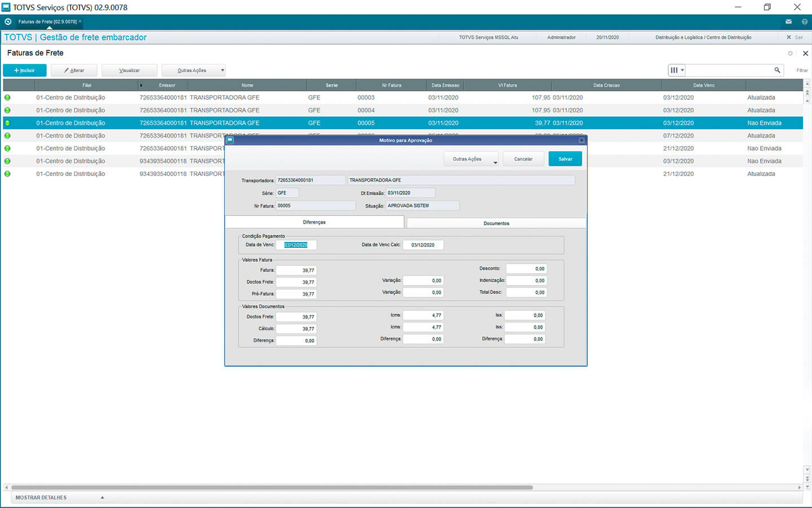Click the Fatura value field
The width and height of the screenshot is (812, 508).
point(296,270)
